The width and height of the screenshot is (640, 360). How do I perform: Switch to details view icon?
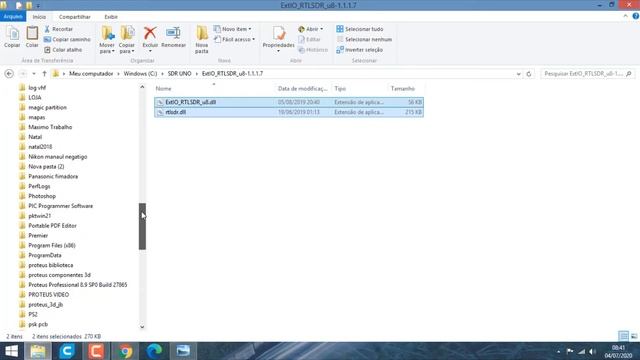tap(624, 336)
